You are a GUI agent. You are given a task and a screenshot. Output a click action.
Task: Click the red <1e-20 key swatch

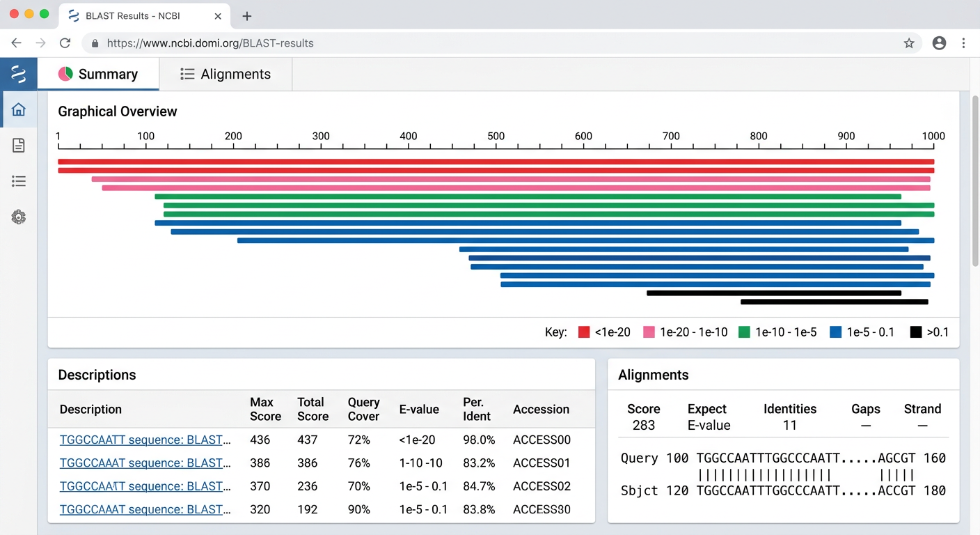pyautogui.click(x=584, y=332)
